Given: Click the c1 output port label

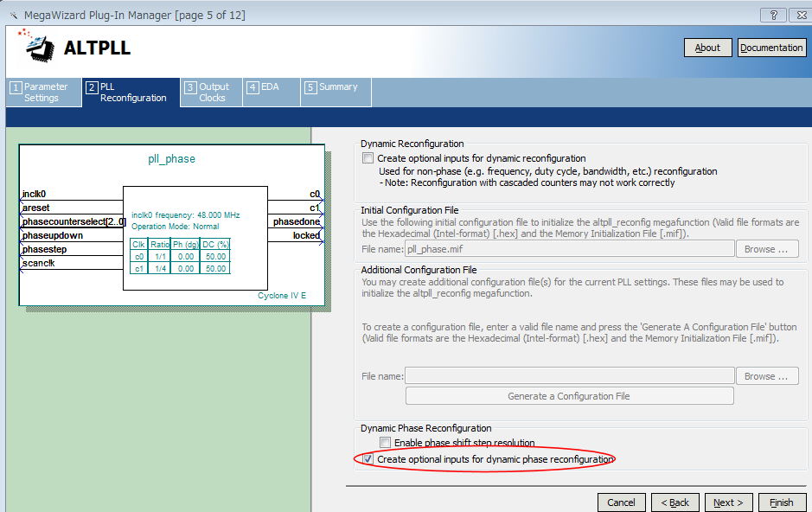Looking at the screenshot, I should 315,208.
